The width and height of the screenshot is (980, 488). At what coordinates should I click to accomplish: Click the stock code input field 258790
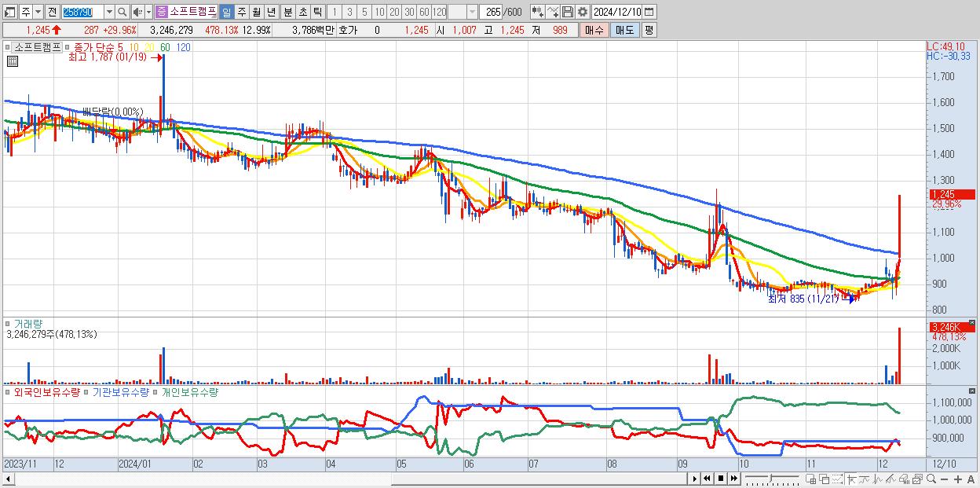tap(82, 12)
